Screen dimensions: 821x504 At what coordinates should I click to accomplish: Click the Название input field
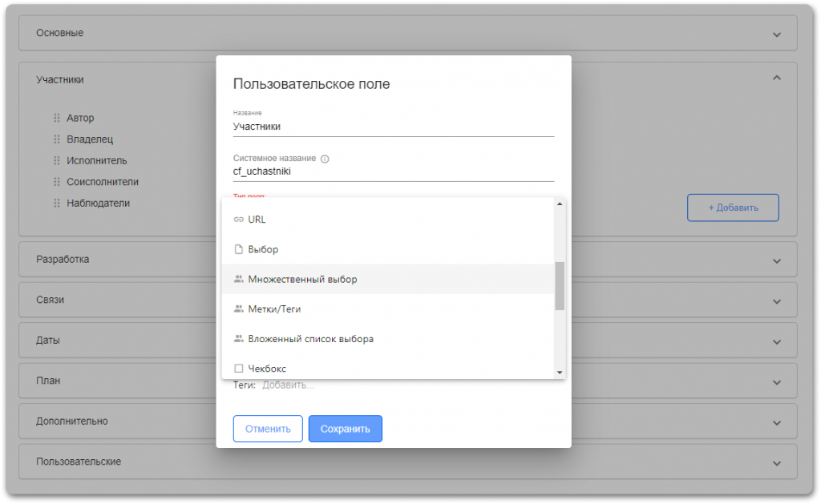(x=393, y=127)
